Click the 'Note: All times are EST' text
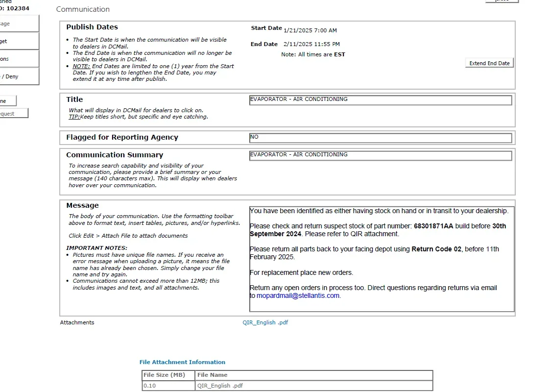Image resolution: width=550 pixels, height=392 pixels. [x=313, y=54]
